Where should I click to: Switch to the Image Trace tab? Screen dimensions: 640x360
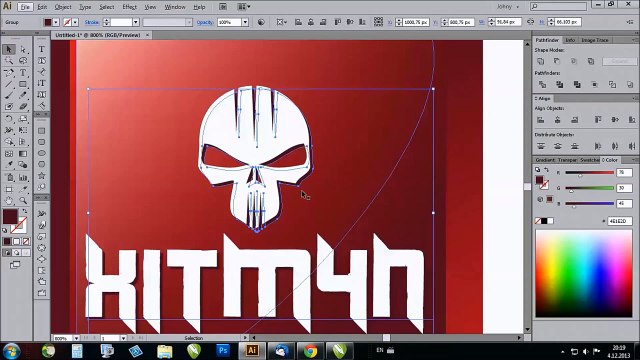pyautogui.click(x=594, y=40)
